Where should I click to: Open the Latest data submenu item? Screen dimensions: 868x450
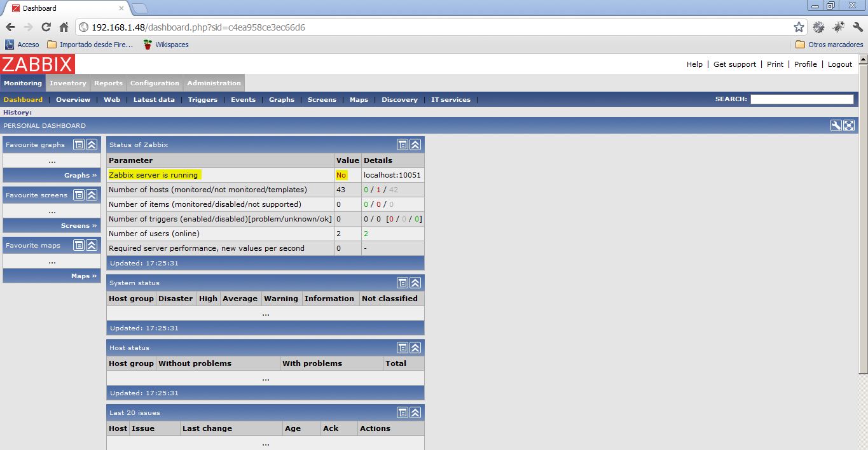point(154,99)
